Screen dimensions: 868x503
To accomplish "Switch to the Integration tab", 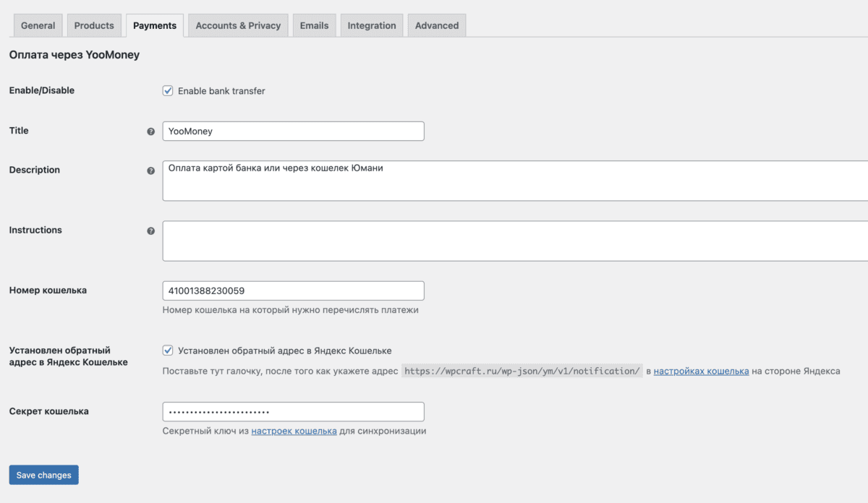I will pyautogui.click(x=372, y=25).
